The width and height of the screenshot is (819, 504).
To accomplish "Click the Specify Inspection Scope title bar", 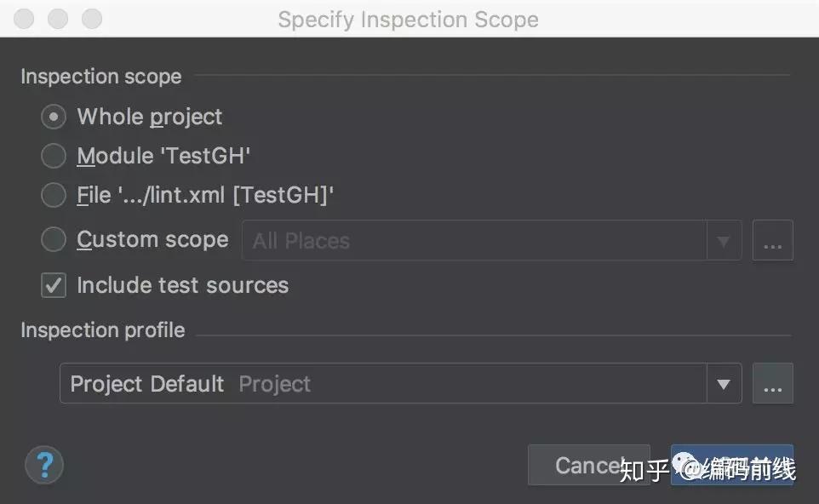I will (409, 19).
